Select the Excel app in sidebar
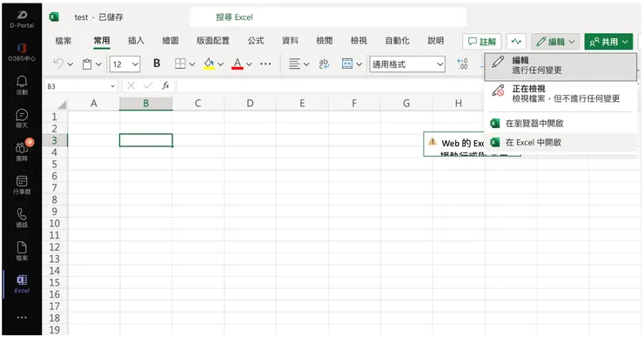The width and height of the screenshot is (644, 337). [22, 284]
